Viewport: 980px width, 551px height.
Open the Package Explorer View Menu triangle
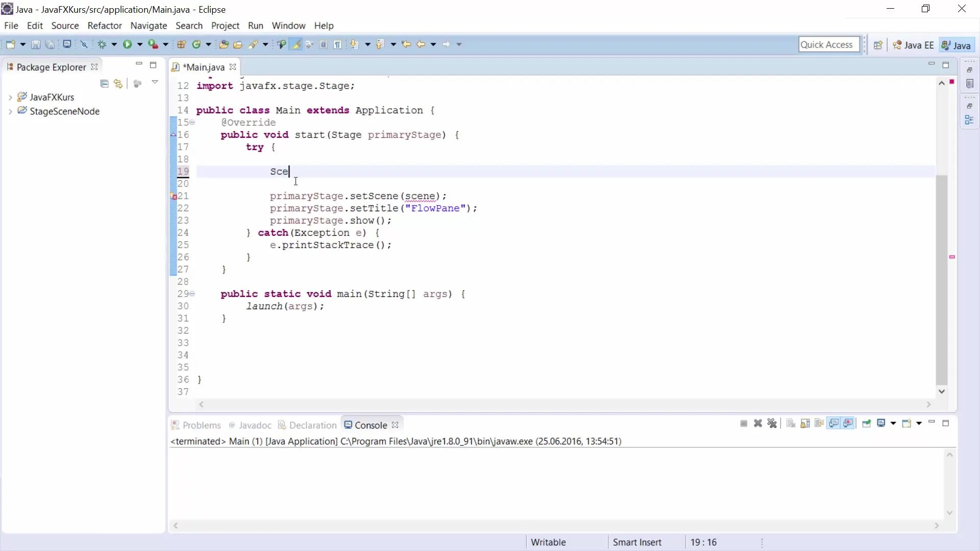(x=155, y=82)
